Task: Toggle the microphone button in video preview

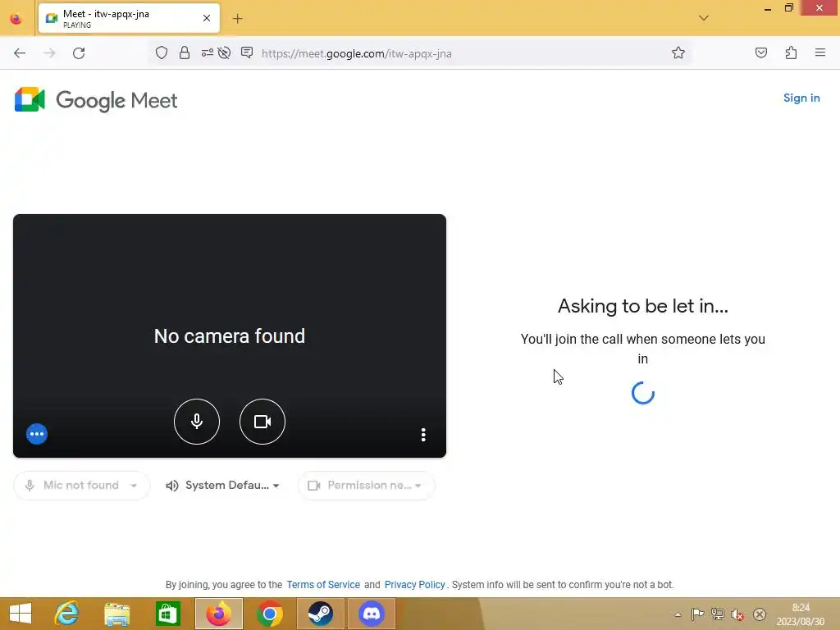Action: coord(197,422)
